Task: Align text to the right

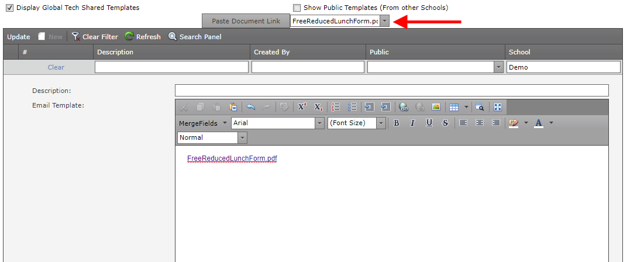Action: click(x=496, y=123)
